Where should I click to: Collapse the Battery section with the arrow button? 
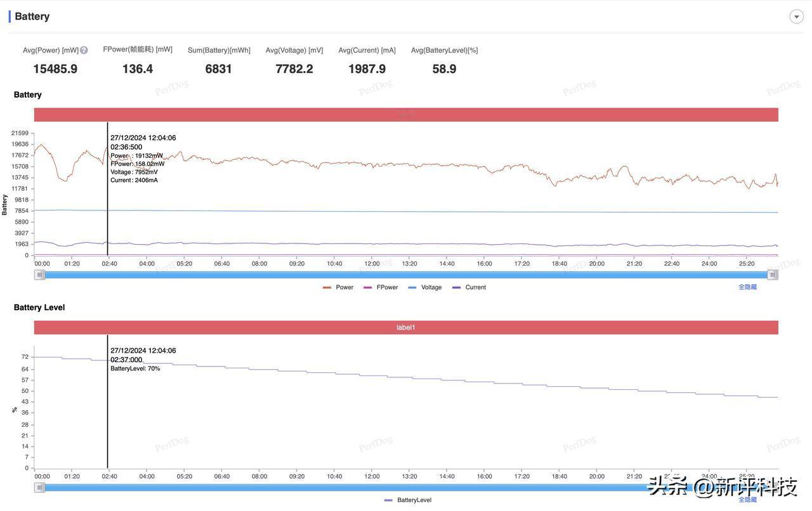tap(796, 16)
